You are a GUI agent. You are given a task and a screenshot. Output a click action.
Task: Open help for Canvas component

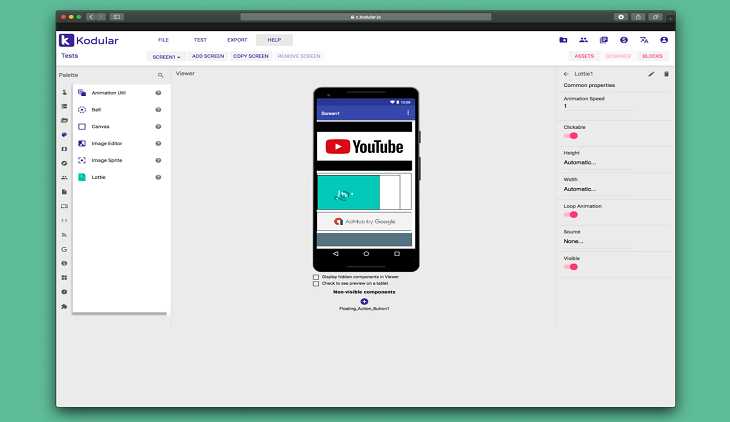point(158,127)
